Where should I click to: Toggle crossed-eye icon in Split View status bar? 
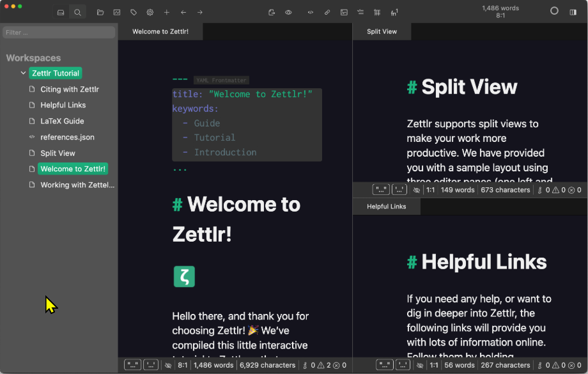point(417,190)
